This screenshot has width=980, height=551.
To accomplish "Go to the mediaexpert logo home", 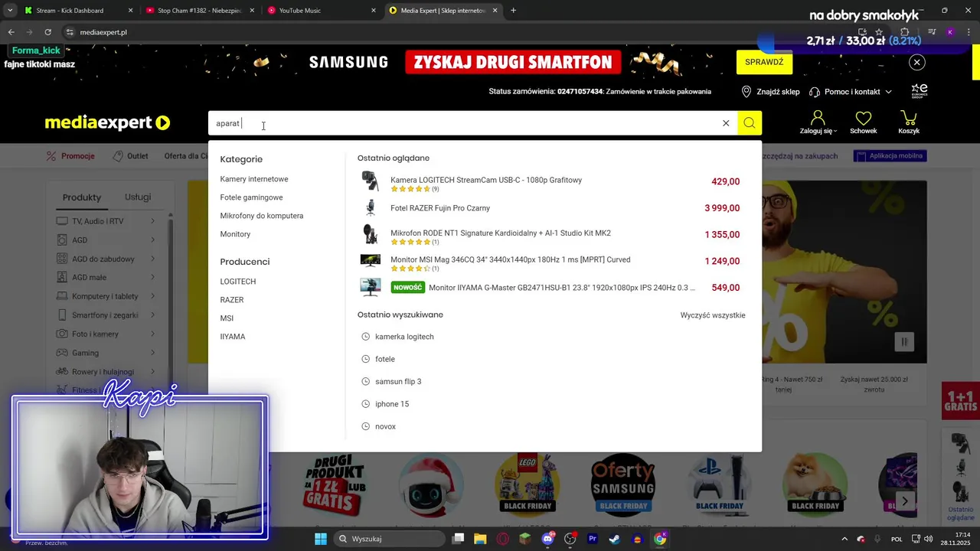I will pyautogui.click(x=107, y=122).
